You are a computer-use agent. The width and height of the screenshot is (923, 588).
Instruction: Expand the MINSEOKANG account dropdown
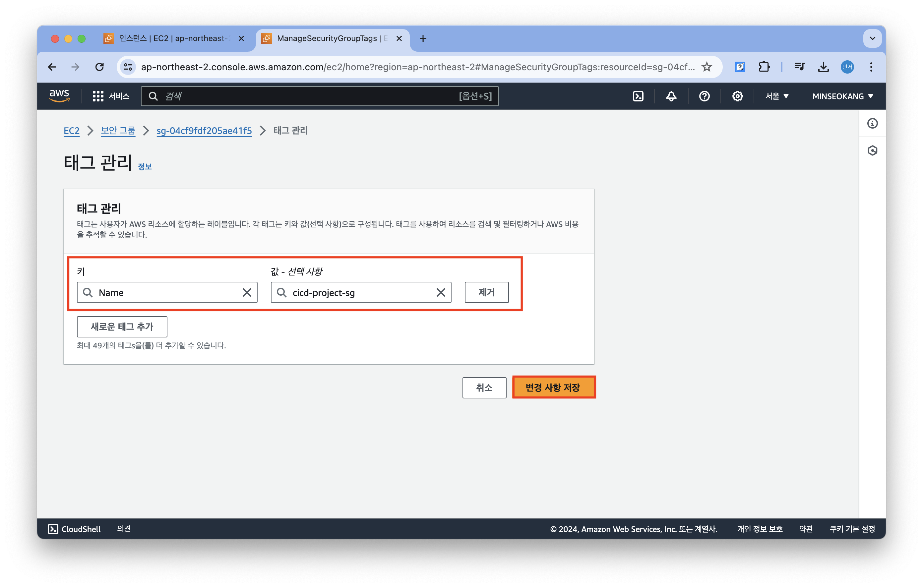842,96
